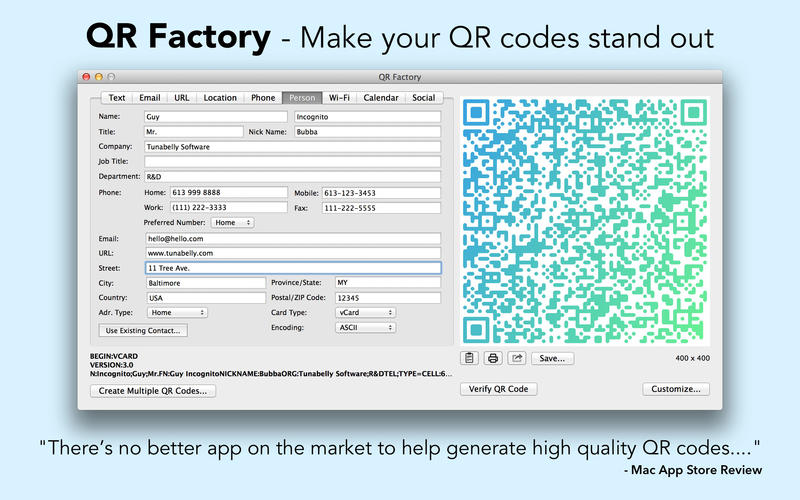Screen dimensions: 800x500
Task: Open the Social tab
Action: coord(423,97)
